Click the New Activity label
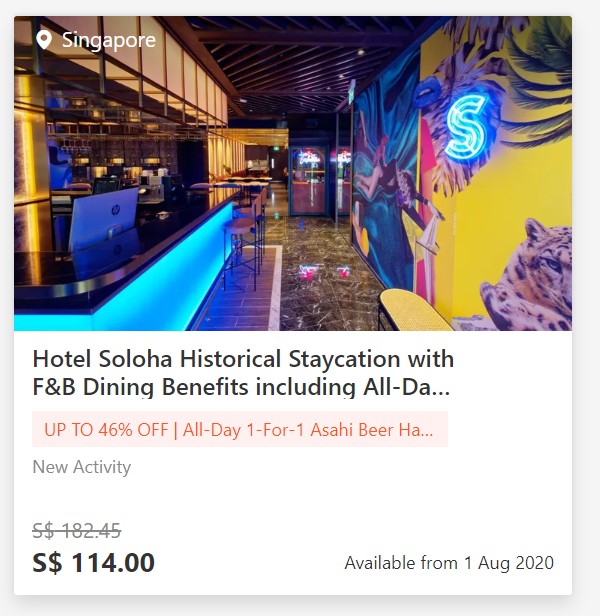The image size is (600, 616). (81, 467)
